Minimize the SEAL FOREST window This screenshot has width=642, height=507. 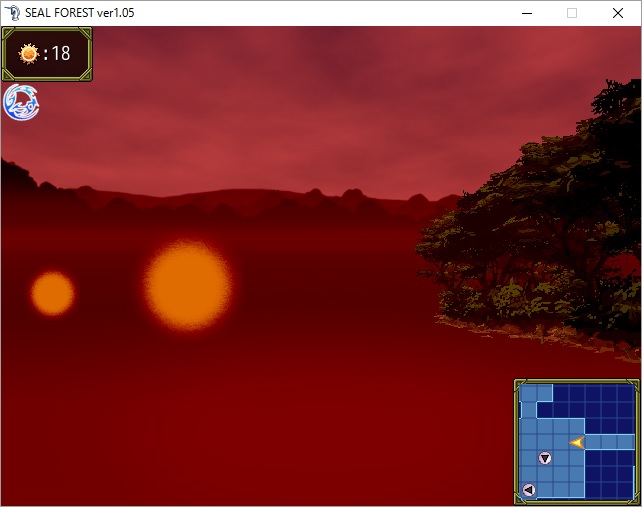(x=526, y=13)
